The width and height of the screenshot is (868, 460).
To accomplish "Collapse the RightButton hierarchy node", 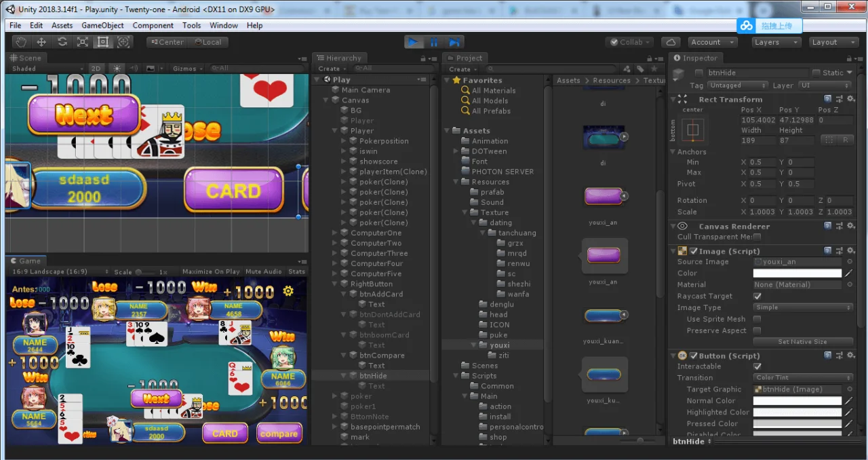I will (334, 284).
